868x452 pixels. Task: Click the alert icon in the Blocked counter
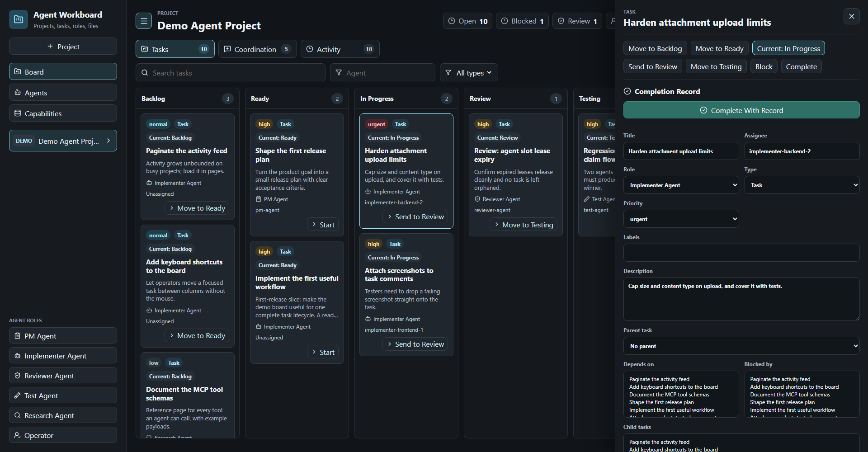pos(505,21)
